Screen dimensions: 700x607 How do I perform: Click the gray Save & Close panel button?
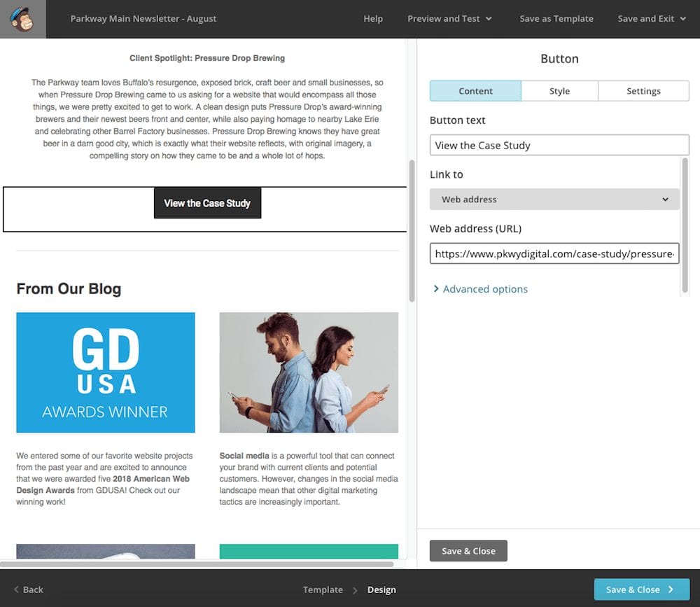tap(468, 551)
